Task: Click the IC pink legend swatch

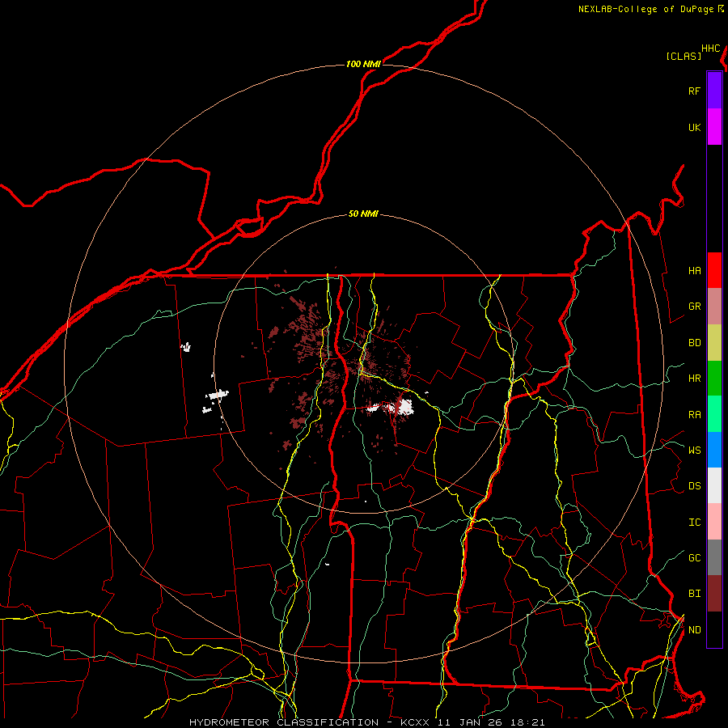Action: (714, 522)
